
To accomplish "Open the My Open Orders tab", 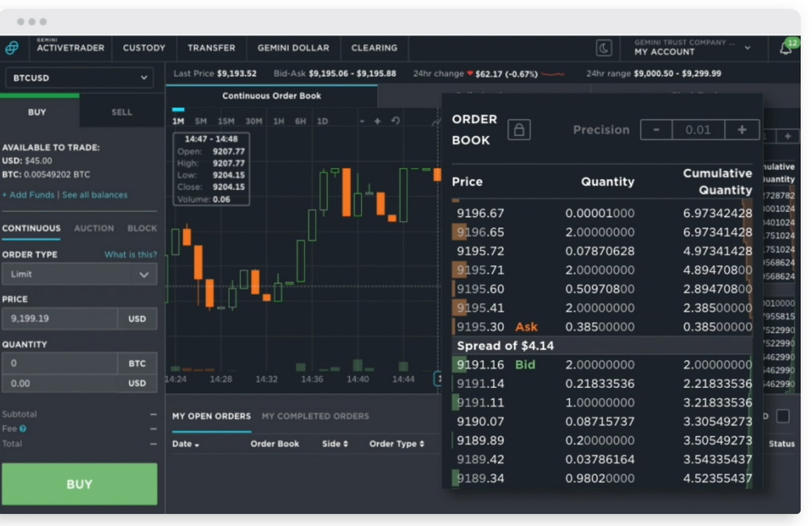I will coord(211,416).
